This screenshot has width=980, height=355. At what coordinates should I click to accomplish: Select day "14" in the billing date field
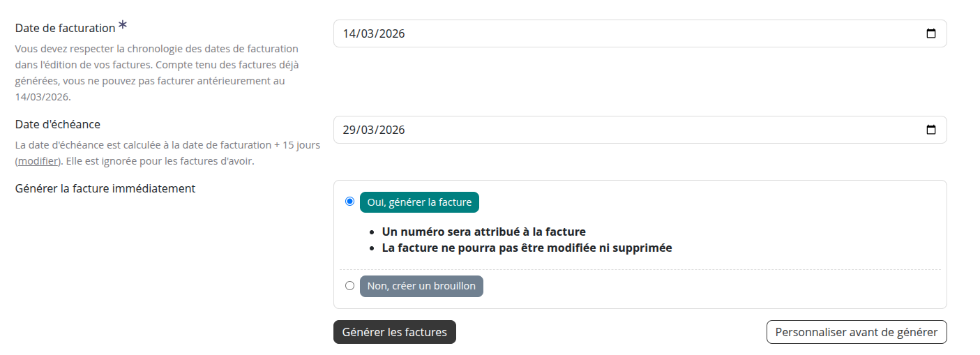(349, 33)
